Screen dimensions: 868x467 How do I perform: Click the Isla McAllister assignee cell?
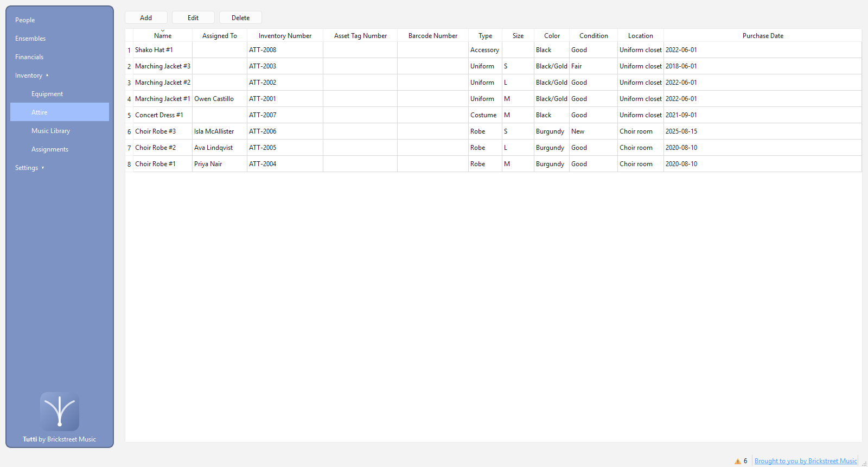[x=220, y=131]
